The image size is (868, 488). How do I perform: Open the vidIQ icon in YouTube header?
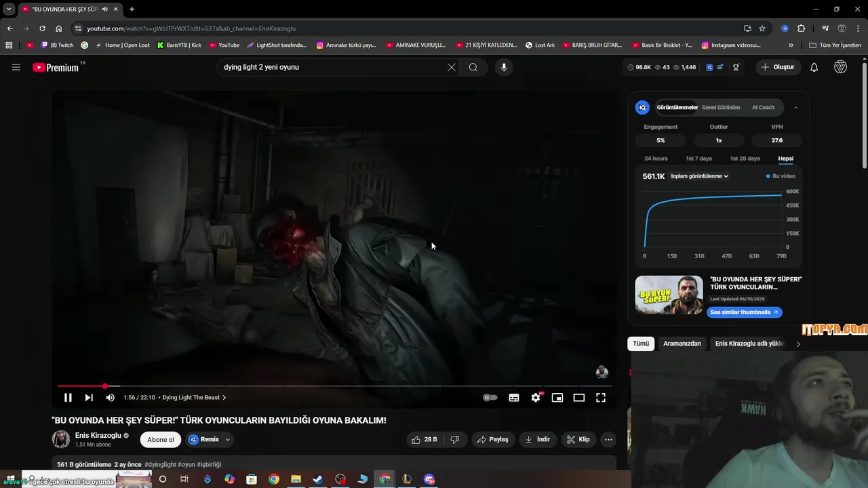coord(709,67)
